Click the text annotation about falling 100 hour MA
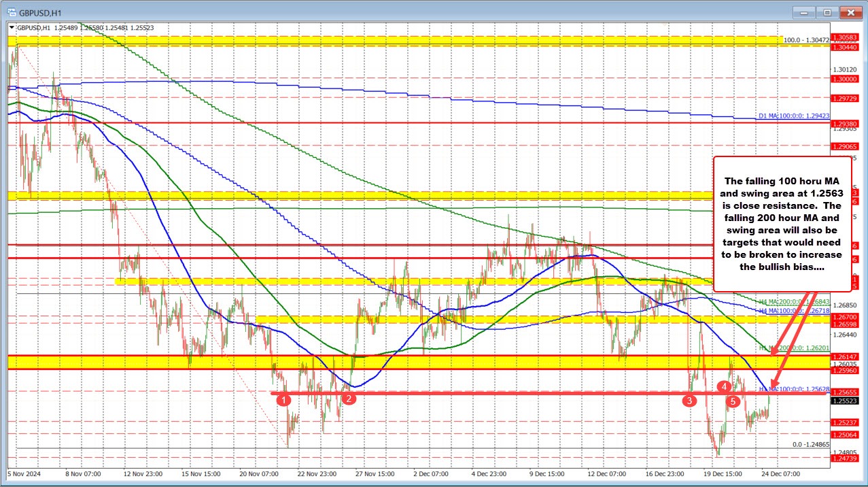Image resolution: width=868 pixels, height=487 pixels. [782, 223]
